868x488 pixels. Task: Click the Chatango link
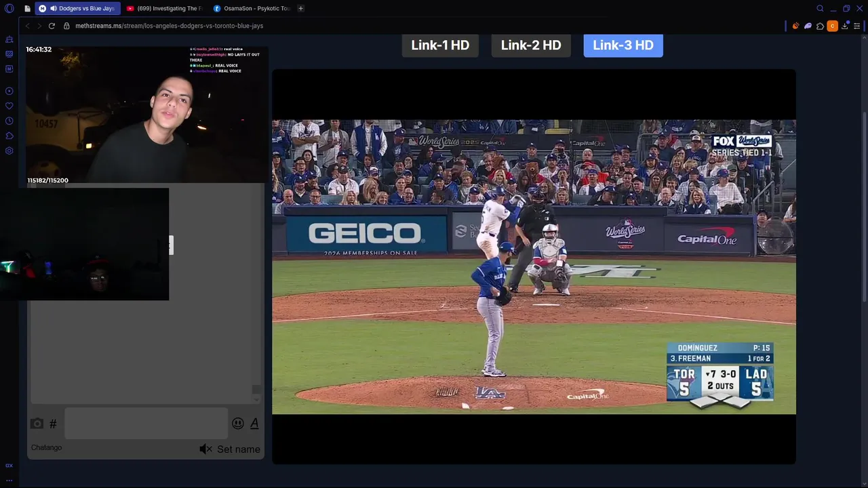click(46, 448)
